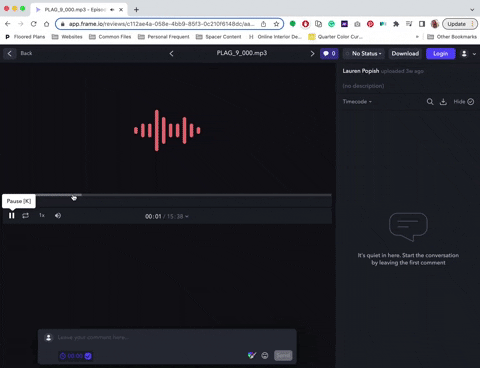Open a new browser tab
This screenshot has width=480, height=368.
pos(136,10)
